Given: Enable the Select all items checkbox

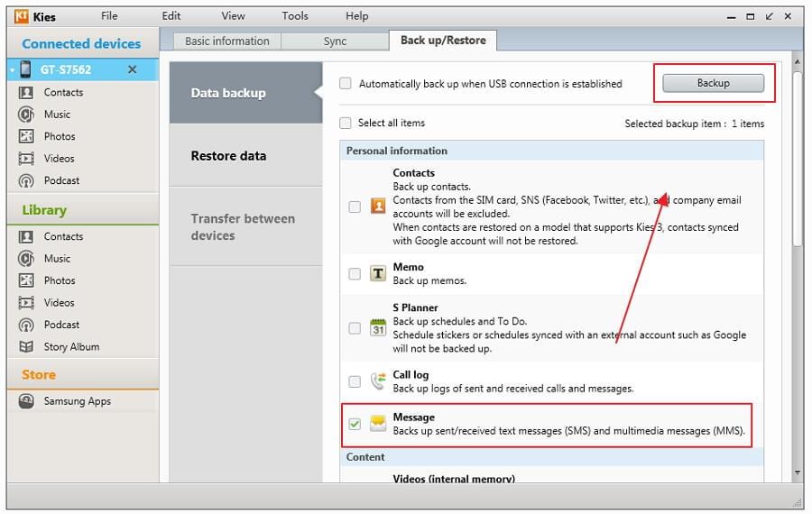Looking at the screenshot, I should point(345,124).
